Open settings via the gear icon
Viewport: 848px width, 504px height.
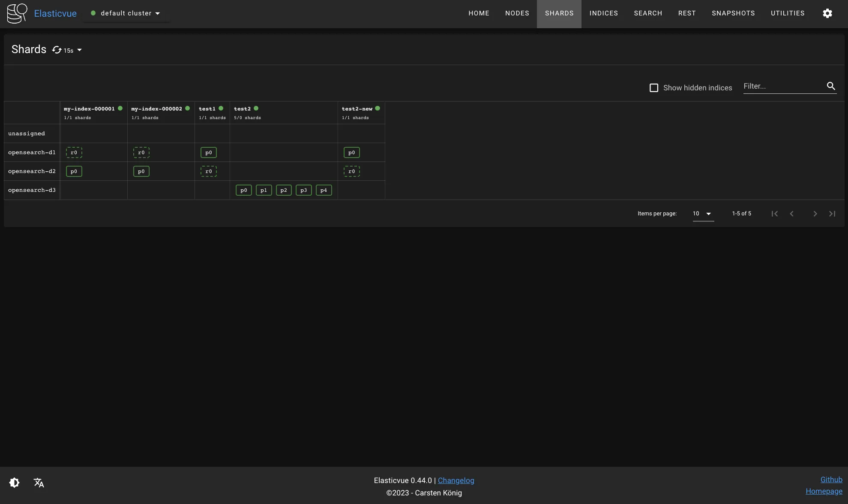pyautogui.click(x=827, y=13)
